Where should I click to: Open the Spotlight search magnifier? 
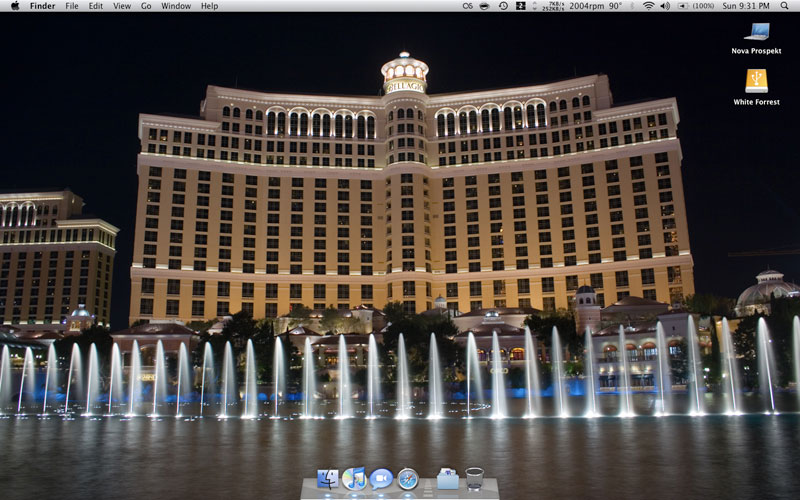pos(784,6)
